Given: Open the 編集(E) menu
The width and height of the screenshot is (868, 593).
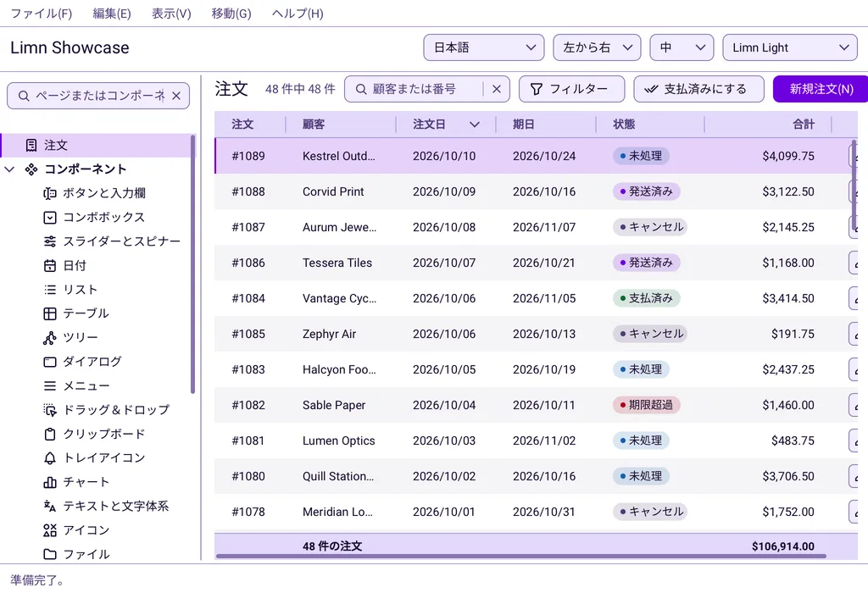Looking at the screenshot, I should pos(112,14).
